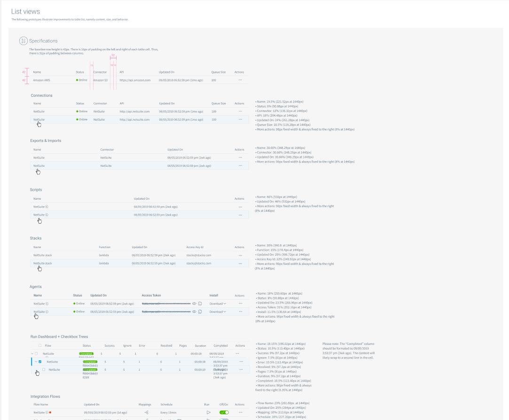Show access token in first Agents row
This screenshot has width=509, height=420.
[x=195, y=303]
